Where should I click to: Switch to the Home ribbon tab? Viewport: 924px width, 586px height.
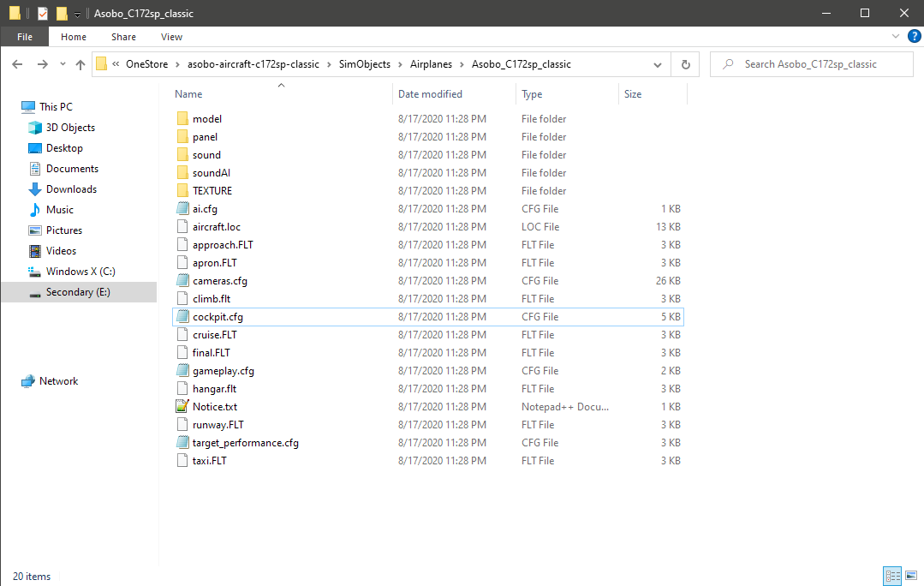(74, 37)
